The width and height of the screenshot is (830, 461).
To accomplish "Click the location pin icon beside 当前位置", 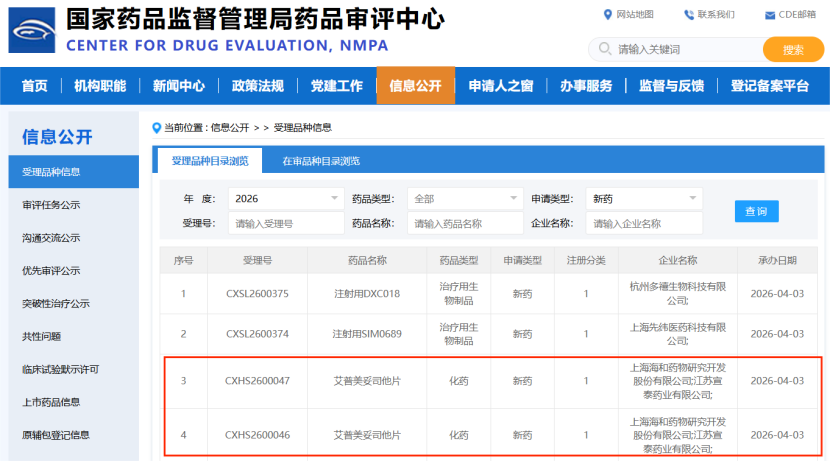I will tap(156, 127).
